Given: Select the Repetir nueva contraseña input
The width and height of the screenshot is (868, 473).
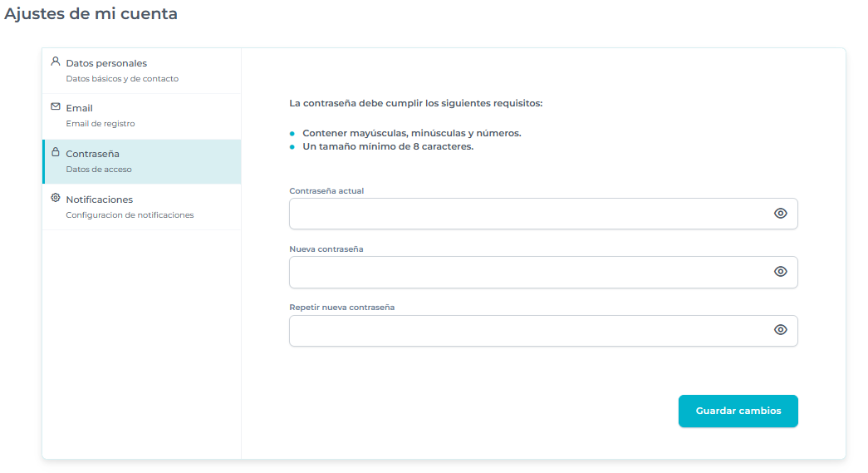Looking at the screenshot, I should 527,330.
